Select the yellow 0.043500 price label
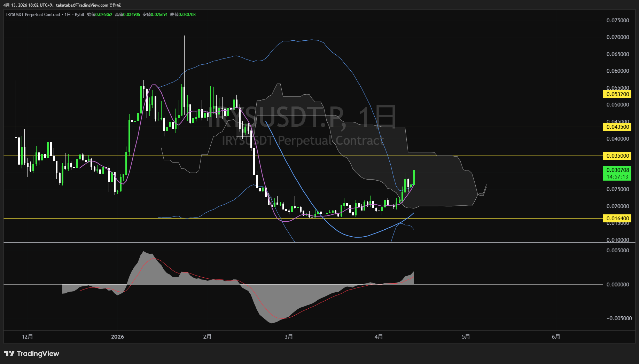639x364 pixels. (x=617, y=127)
